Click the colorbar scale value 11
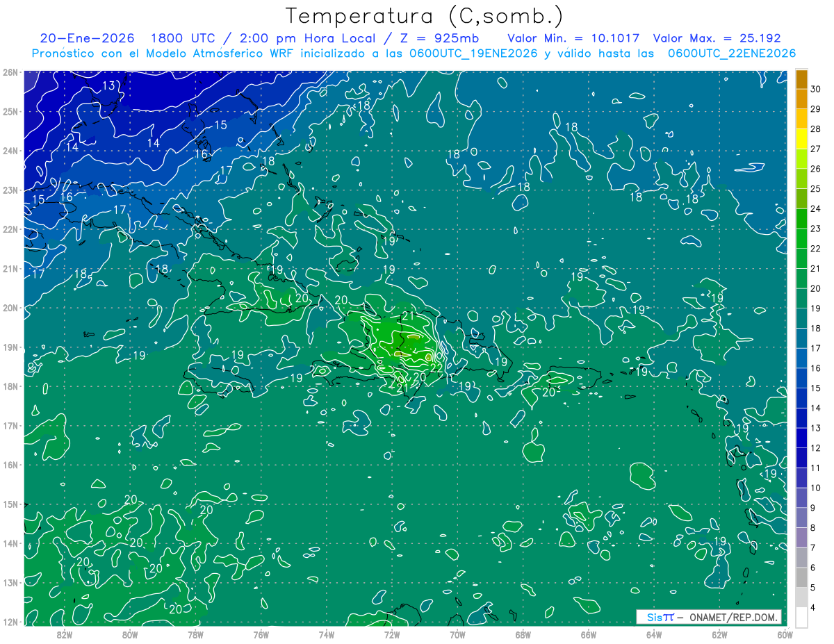834x644 pixels. pyautogui.click(x=815, y=468)
